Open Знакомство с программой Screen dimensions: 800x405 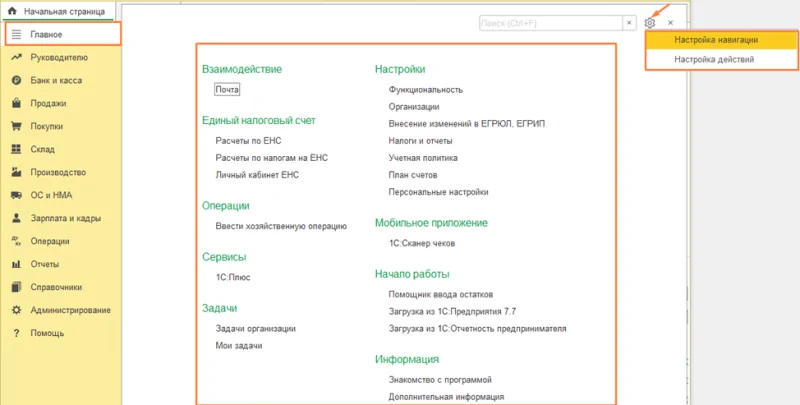(x=440, y=380)
